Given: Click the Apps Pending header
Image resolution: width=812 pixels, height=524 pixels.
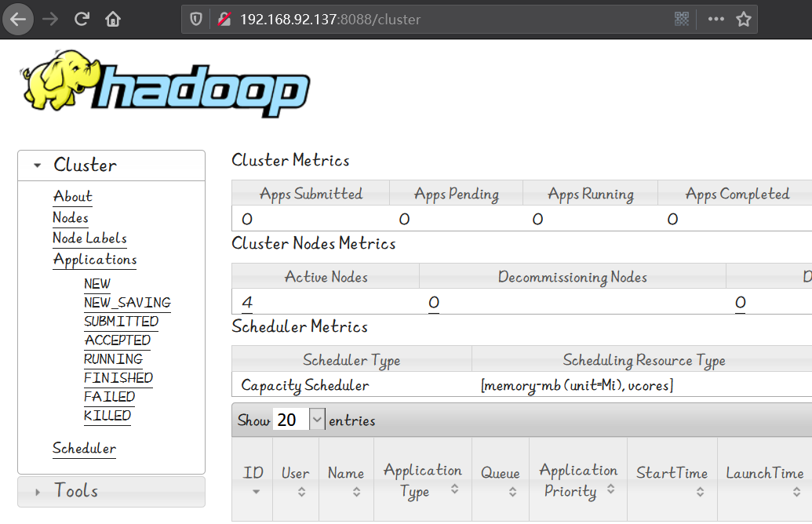Looking at the screenshot, I should coord(457,194).
